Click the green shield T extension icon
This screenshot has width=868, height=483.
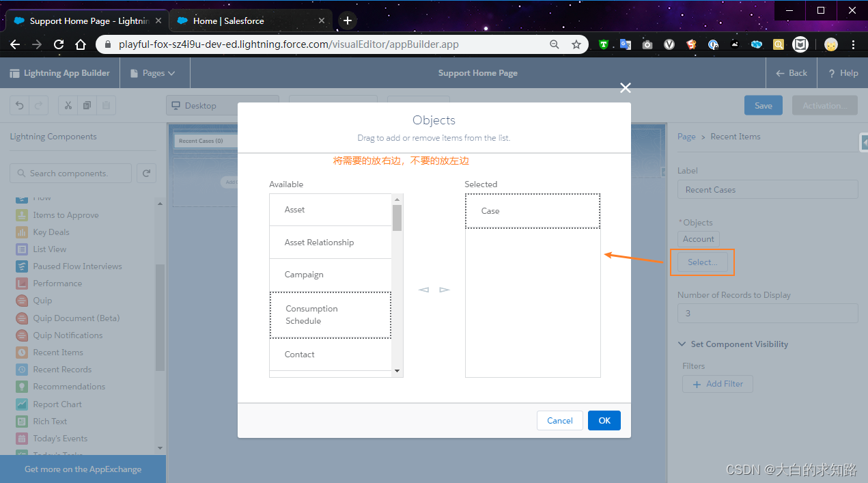(x=604, y=44)
